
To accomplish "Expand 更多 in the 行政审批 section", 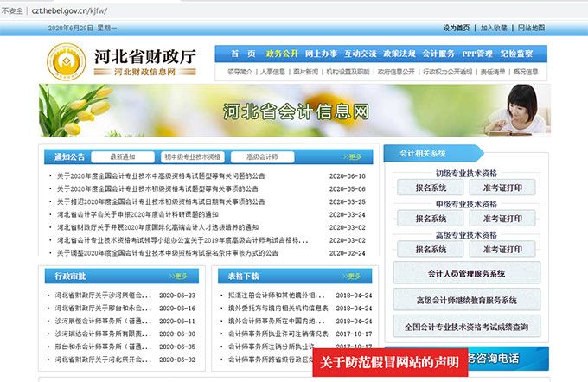I will pos(179,277).
